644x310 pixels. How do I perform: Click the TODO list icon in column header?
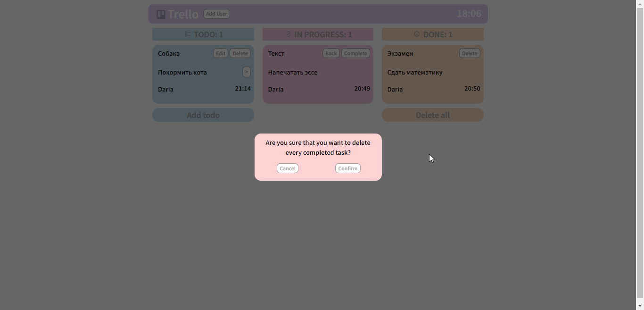(x=187, y=34)
